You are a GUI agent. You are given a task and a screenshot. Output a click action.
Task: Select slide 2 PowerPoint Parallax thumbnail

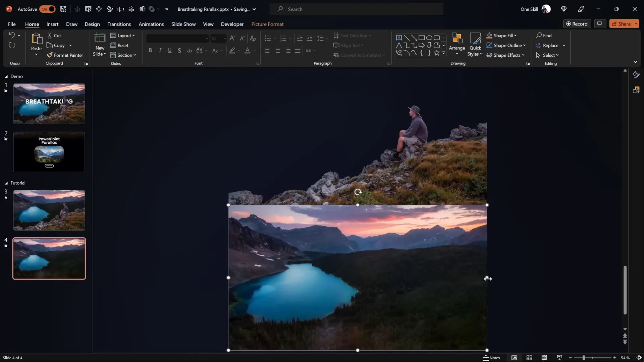[49, 152]
